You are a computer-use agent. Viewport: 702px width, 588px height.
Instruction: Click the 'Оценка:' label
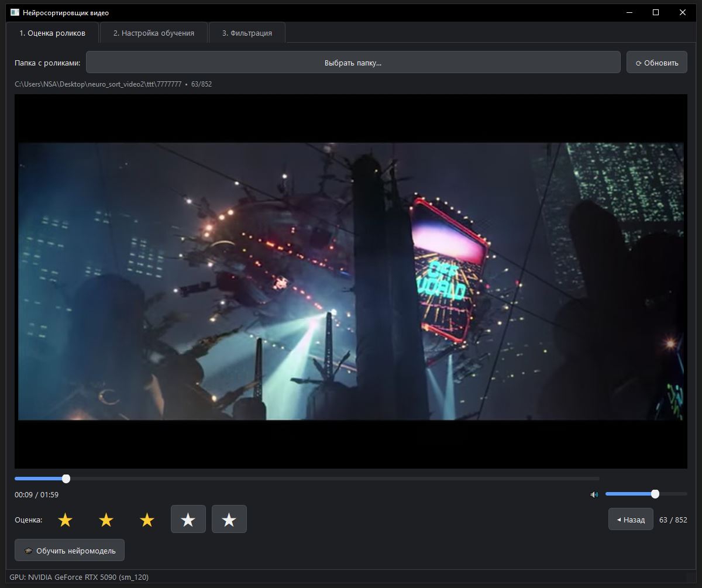tap(28, 520)
